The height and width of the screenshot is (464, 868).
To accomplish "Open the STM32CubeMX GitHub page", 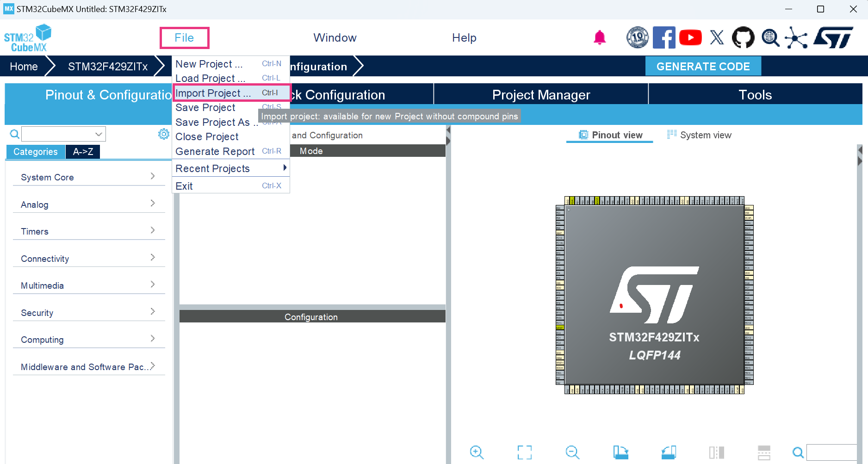I will point(743,37).
